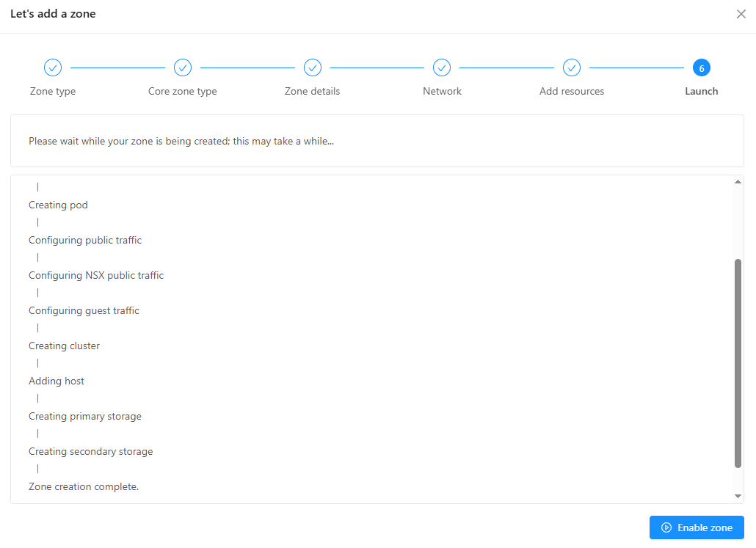This screenshot has width=756, height=548.
Task: Select the Zone details step checkmark circle
Action: pos(313,67)
